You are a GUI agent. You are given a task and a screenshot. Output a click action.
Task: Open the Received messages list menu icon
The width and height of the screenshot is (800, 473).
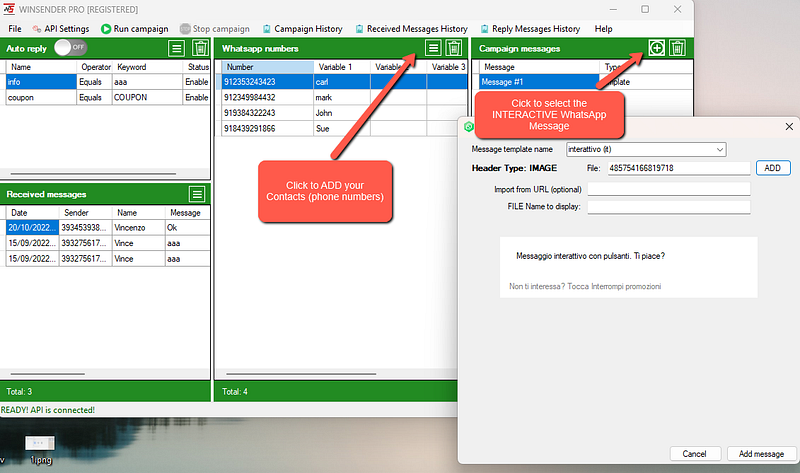click(197, 194)
